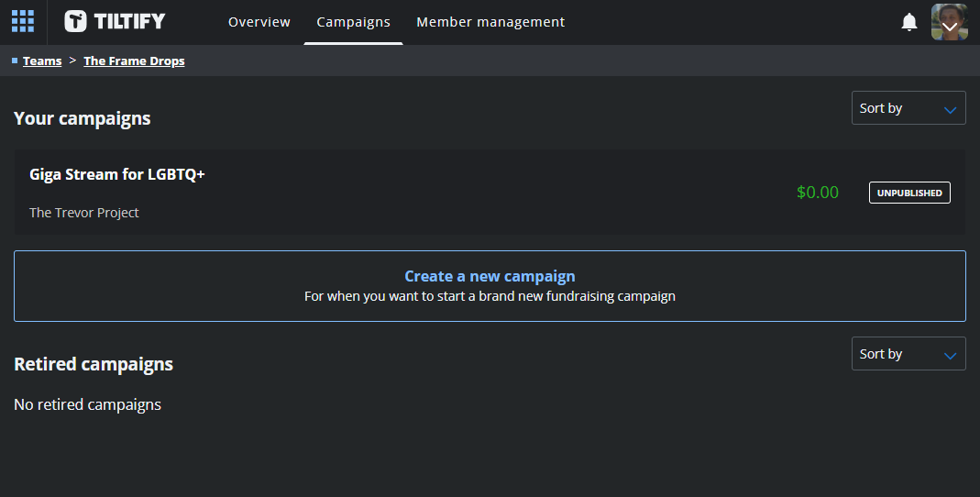Click the No retired campaigns text
980x497 pixels.
click(x=87, y=404)
